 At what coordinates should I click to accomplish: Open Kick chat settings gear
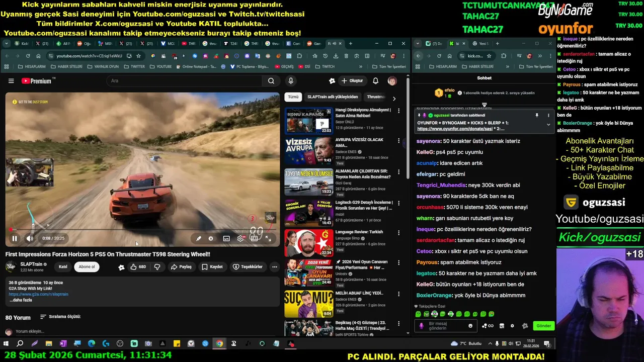coord(512,326)
